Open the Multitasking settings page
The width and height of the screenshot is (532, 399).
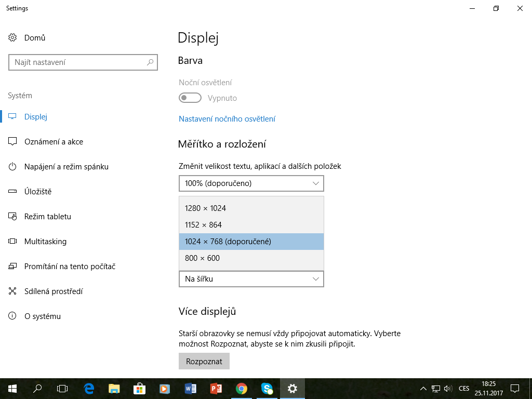tap(46, 241)
